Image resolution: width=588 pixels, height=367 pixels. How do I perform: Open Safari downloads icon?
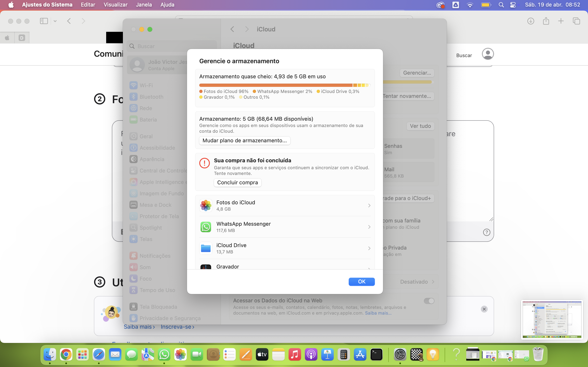click(531, 21)
